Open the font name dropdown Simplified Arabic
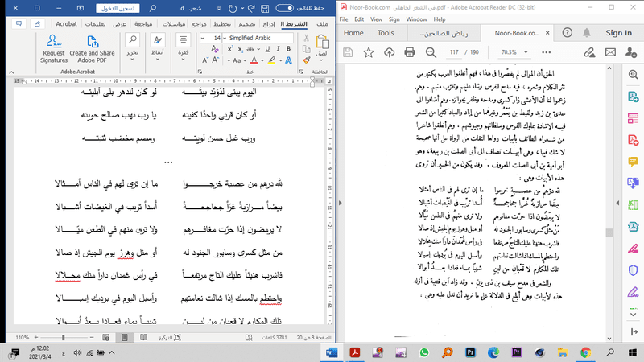Screen dimensions: 644x362 pos(225,38)
